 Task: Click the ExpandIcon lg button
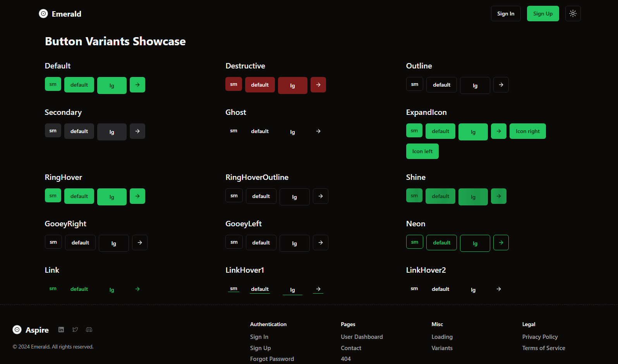(x=473, y=132)
